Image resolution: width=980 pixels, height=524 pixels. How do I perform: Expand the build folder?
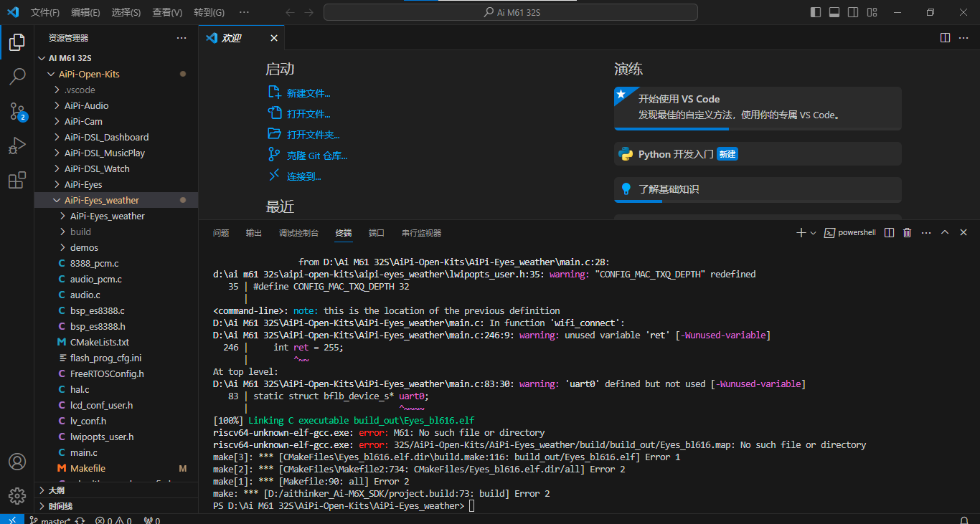coord(116,232)
